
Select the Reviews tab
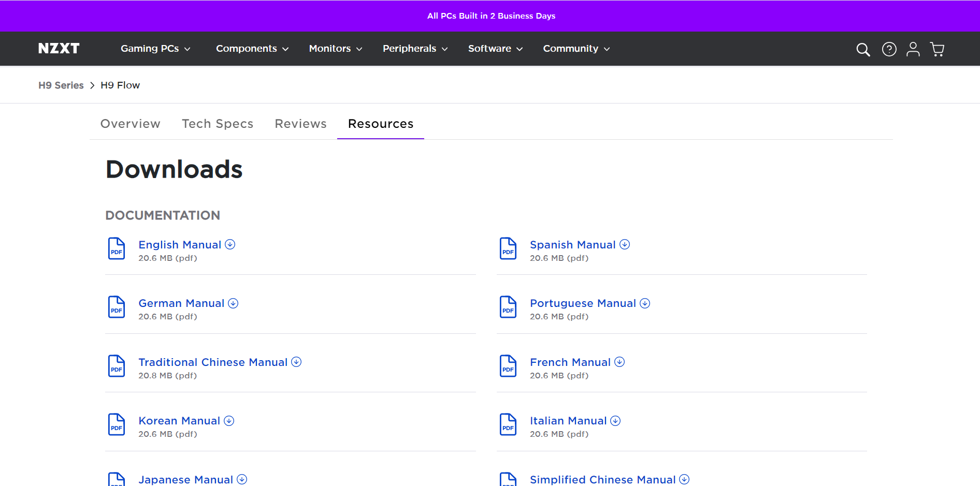(300, 124)
